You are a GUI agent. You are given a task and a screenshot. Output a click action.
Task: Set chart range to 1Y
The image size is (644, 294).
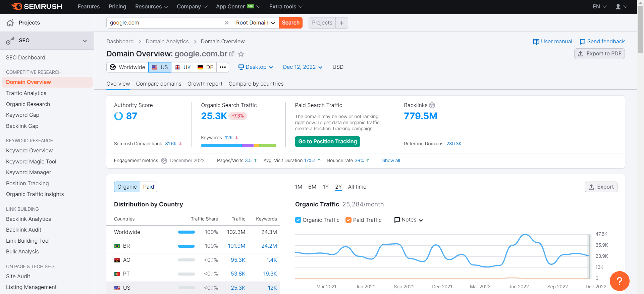tap(326, 187)
